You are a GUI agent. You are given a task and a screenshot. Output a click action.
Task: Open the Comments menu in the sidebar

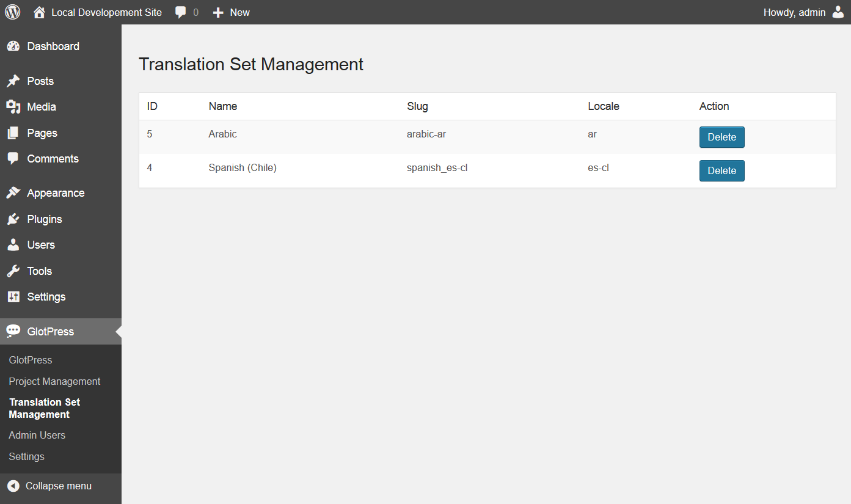tap(53, 159)
